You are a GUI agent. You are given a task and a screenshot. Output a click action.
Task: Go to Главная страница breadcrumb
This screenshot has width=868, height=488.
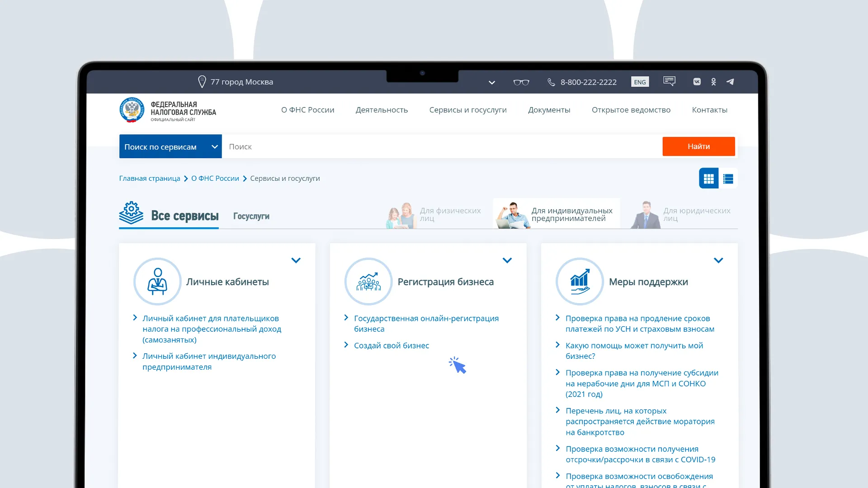[150, 178]
